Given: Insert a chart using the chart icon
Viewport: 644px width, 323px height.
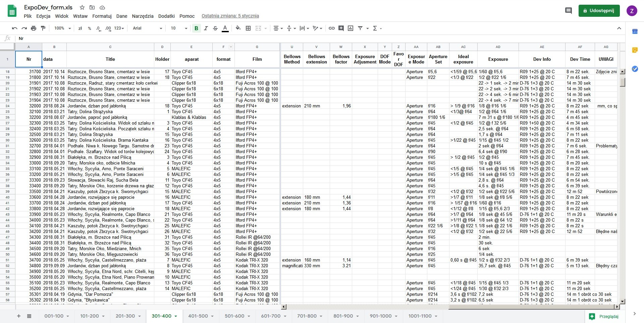Looking at the screenshot, I should tap(351, 28).
